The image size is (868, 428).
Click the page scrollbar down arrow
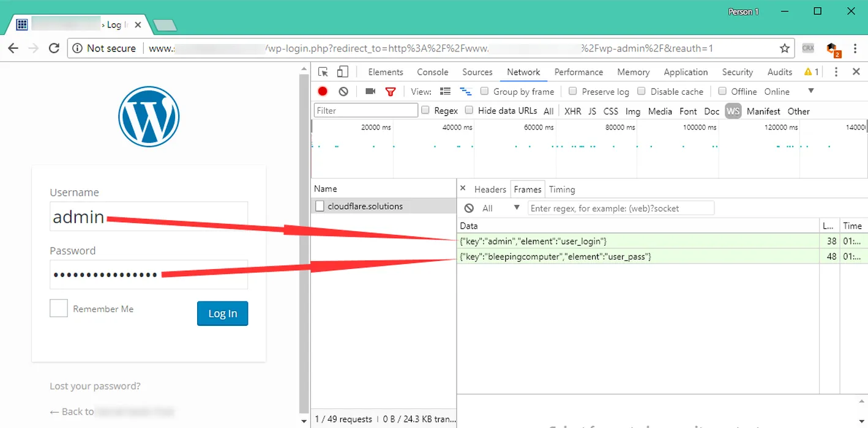304,421
